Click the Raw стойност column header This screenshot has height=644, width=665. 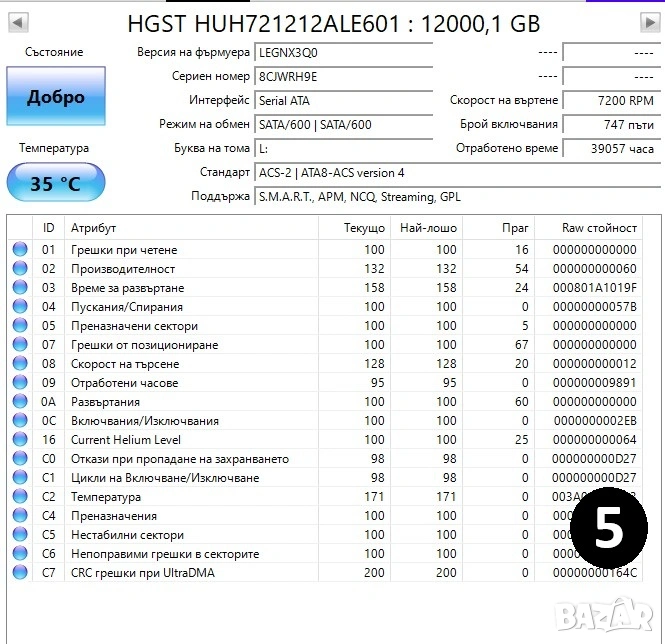pyautogui.click(x=599, y=228)
